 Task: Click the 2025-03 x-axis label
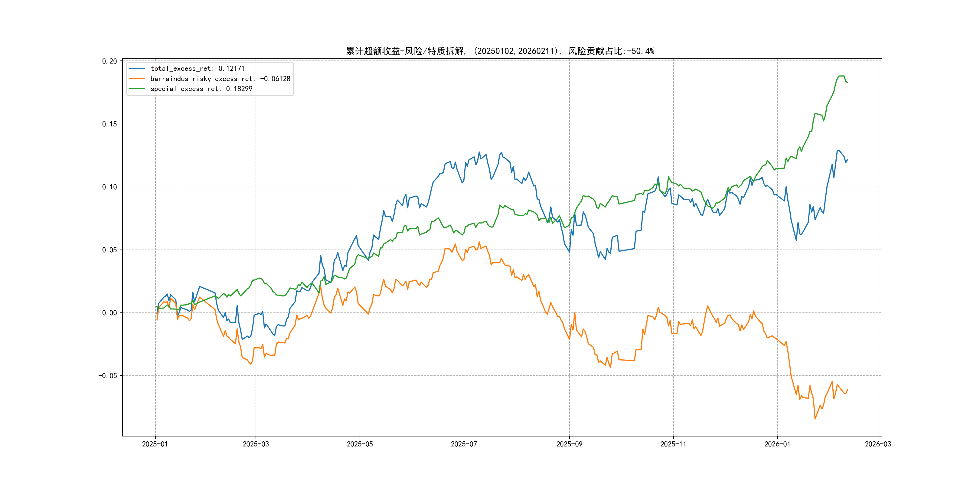[x=256, y=444]
